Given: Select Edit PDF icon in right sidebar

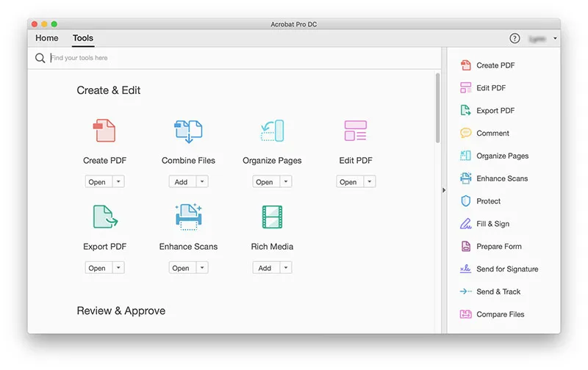Looking at the screenshot, I should (466, 87).
